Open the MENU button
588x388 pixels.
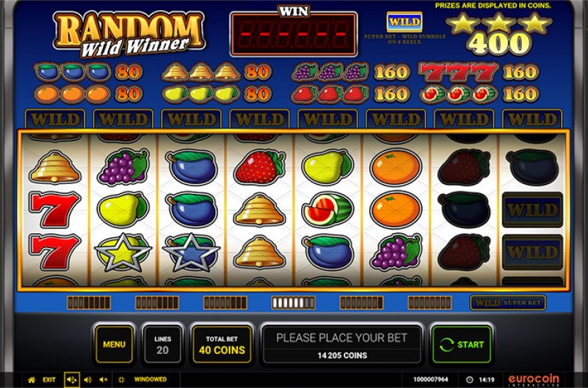click(114, 345)
